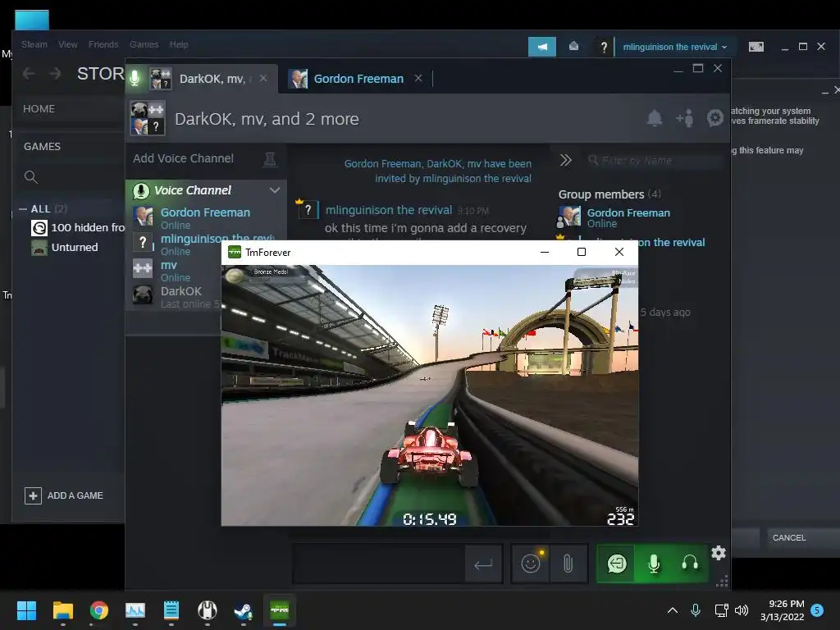Screen dimensions: 840x630
Task: Collapse the Voice Channel dropdown chevron
Action: pos(274,190)
